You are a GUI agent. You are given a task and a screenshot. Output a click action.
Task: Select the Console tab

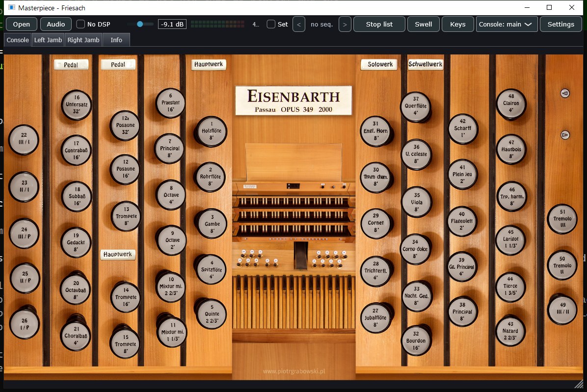18,40
